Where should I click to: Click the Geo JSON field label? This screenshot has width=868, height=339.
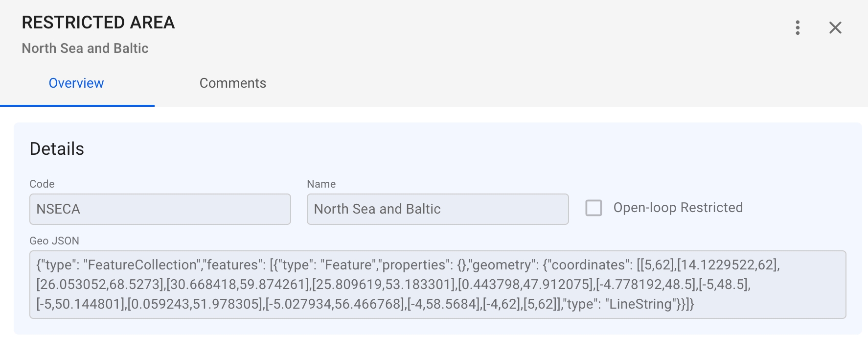pos(54,241)
